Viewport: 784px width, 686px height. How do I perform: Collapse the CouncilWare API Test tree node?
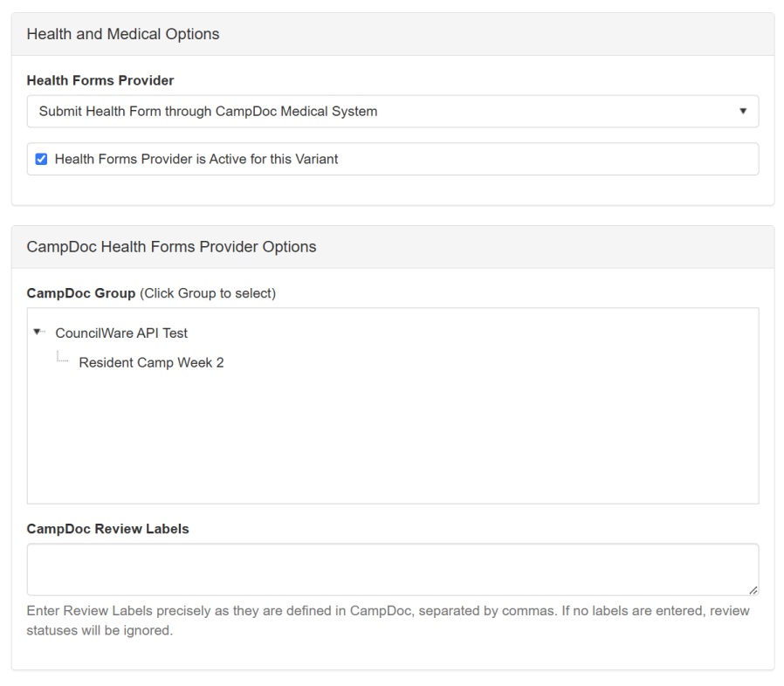[38, 333]
